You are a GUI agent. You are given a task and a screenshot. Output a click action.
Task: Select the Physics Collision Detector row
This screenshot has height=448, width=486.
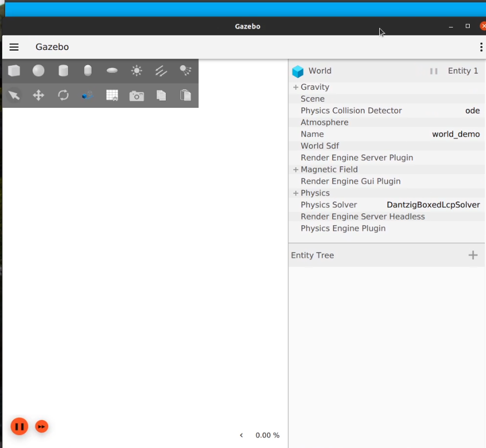387,111
